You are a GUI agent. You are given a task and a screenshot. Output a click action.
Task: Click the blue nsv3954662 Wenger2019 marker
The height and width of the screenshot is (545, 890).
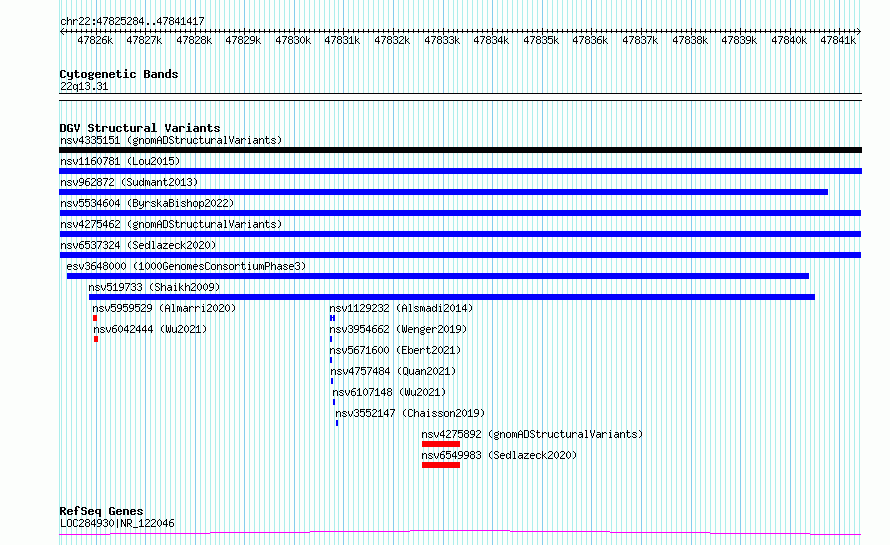(331, 339)
